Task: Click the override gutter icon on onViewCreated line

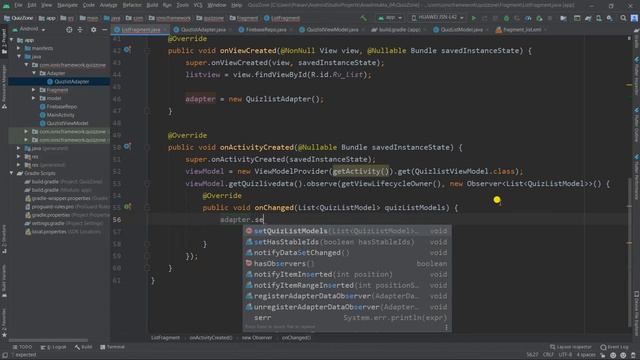Action: click(127, 50)
